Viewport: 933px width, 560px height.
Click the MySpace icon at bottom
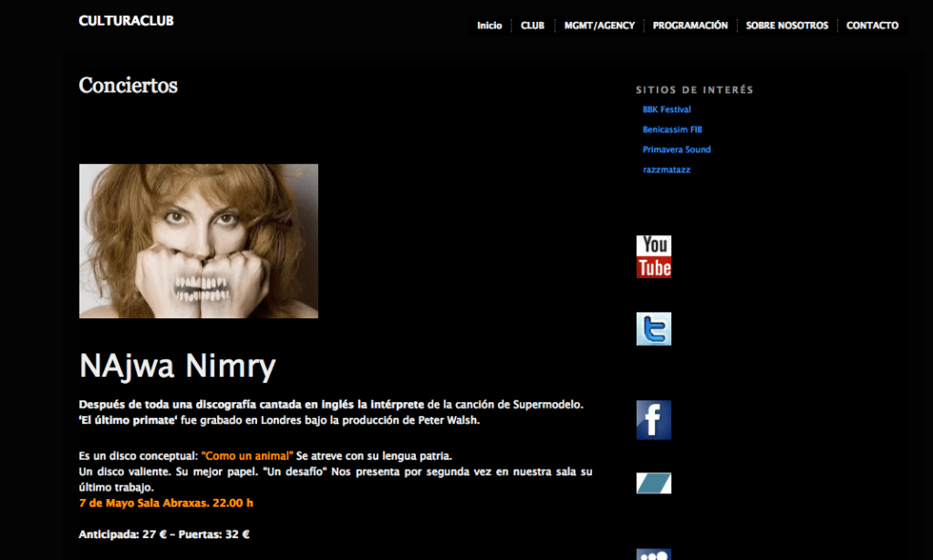coord(653,554)
